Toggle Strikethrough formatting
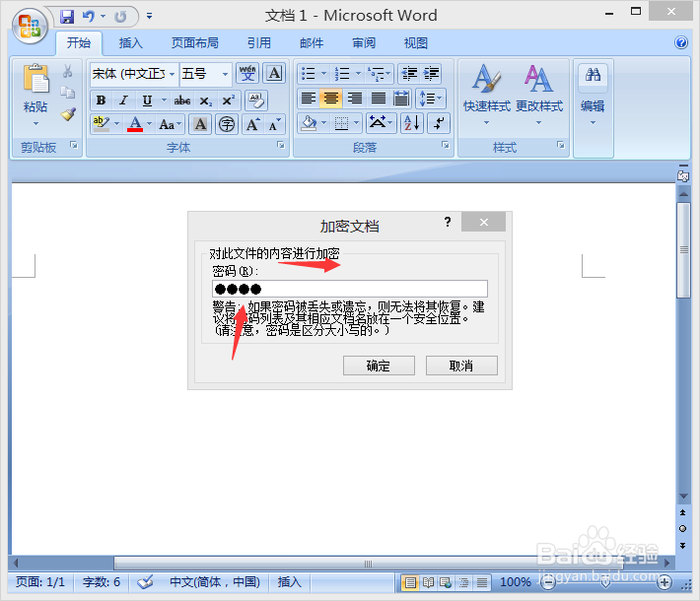700x601 pixels. pos(182,100)
